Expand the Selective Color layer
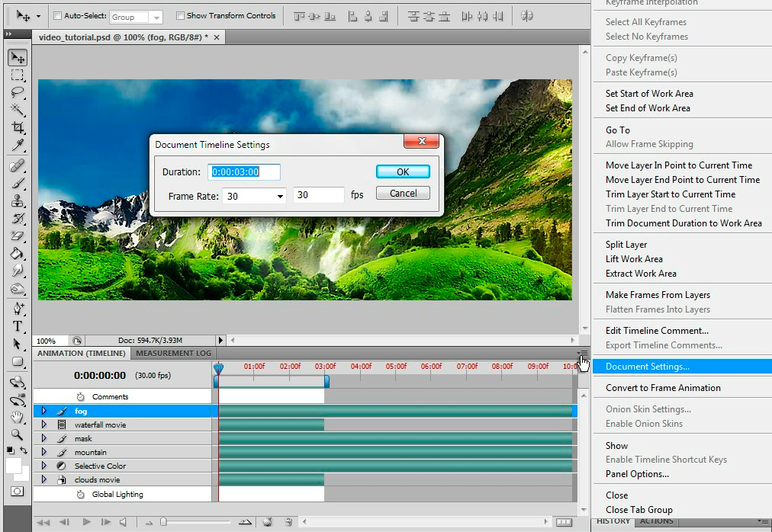This screenshot has width=772, height=532. tap(43, 466)
